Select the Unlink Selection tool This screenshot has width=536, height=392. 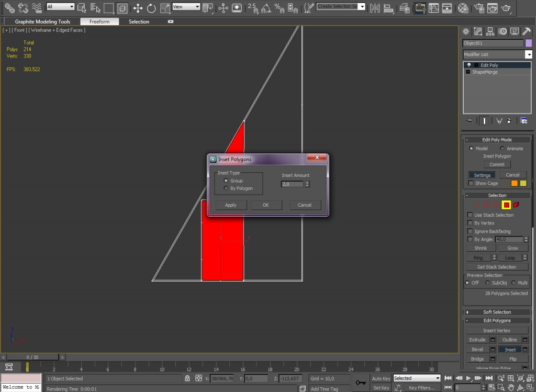click(23, 7)
